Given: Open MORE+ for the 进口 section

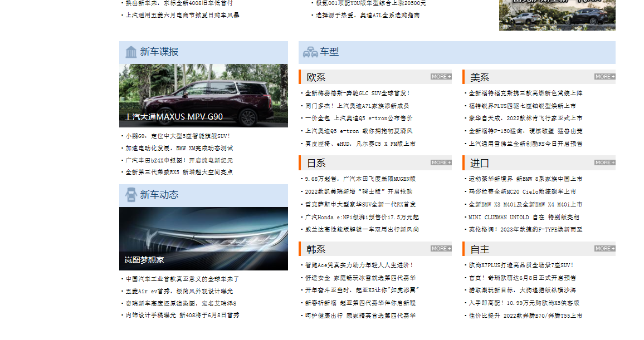Looking at the screenshot, I should pyautogui.click(x=604, y=163).
